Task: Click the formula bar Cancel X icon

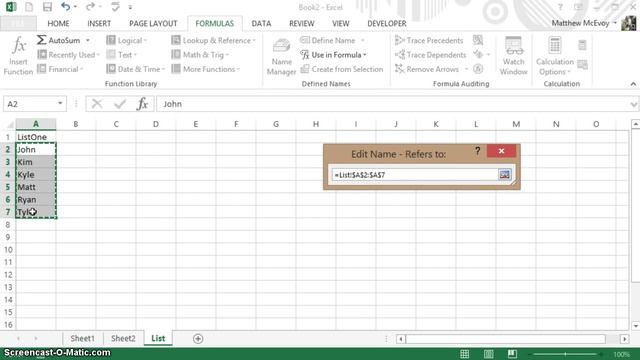Action: coord(97,104)
